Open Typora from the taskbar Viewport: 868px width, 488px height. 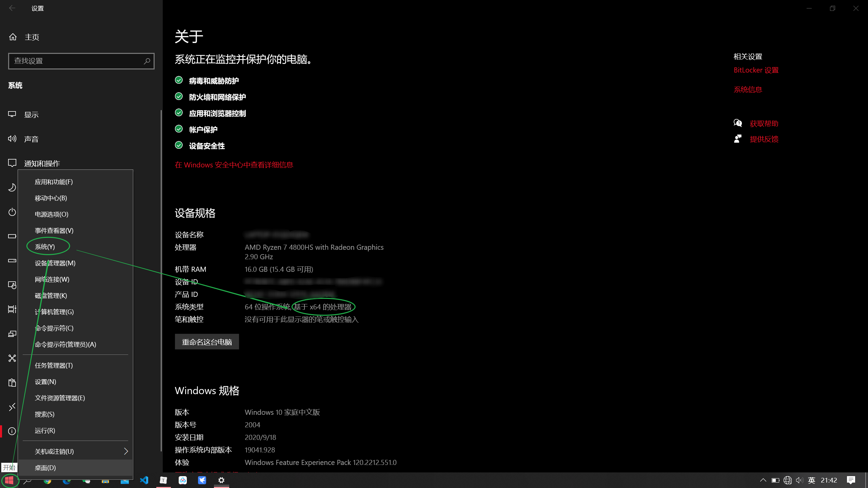pyautogui.click(x=163, y=480)
